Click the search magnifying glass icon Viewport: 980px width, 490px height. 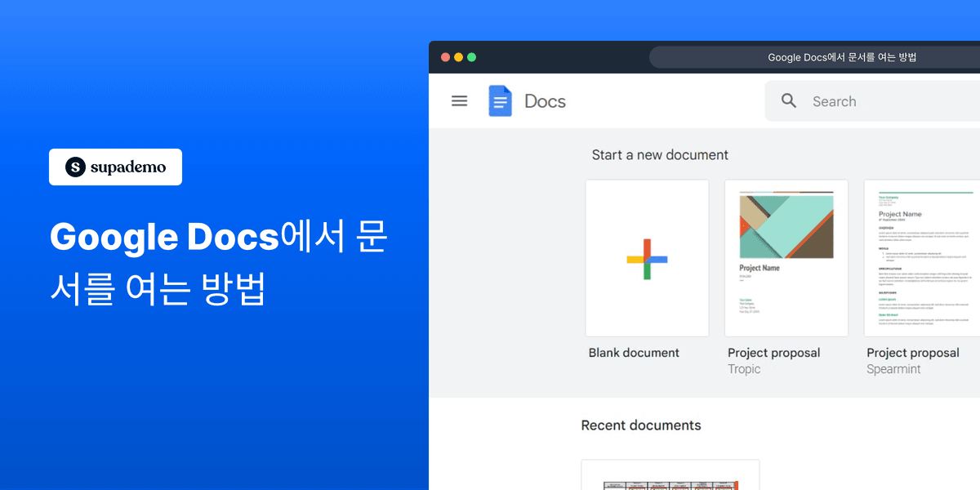pos(788,100)
